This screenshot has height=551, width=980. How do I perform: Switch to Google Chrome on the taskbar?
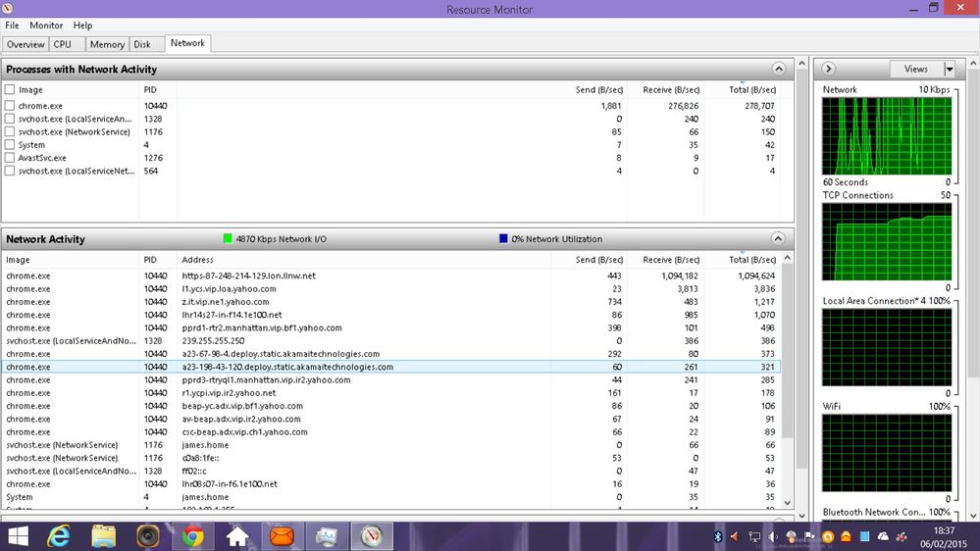[x=192, y=536]
